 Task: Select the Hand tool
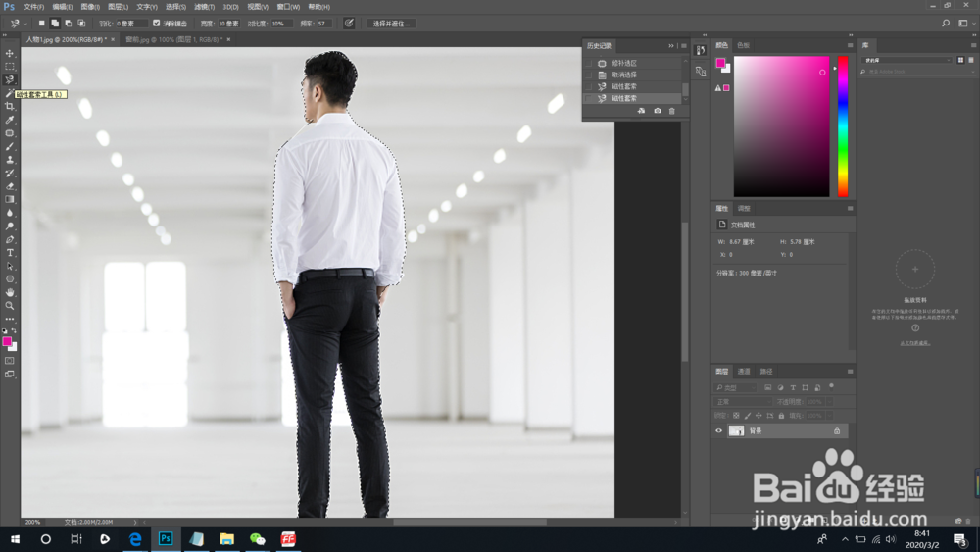10,292
